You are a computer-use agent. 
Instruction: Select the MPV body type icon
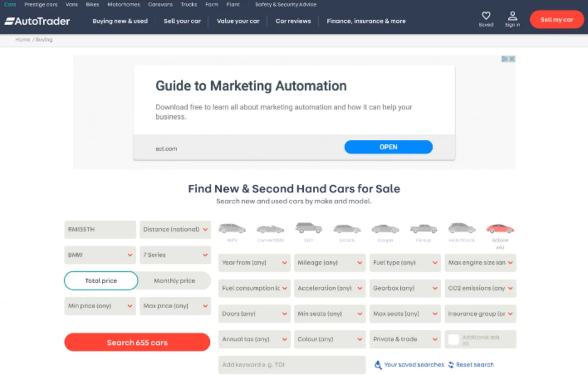(232, 229)
